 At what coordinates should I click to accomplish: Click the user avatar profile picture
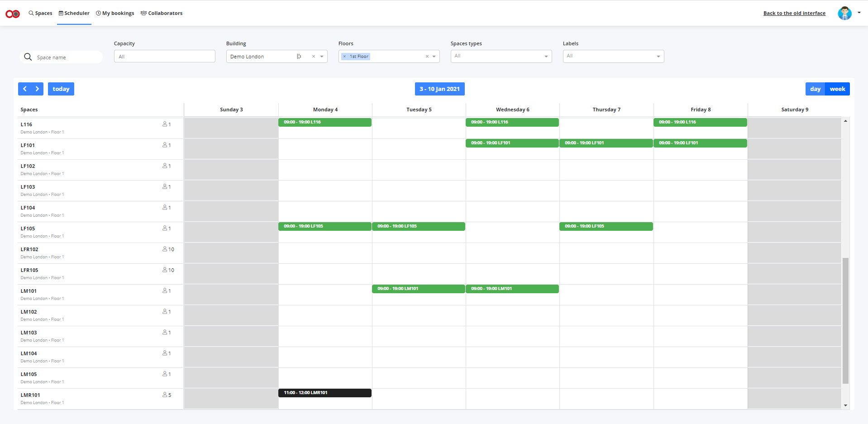pos(844,13)
